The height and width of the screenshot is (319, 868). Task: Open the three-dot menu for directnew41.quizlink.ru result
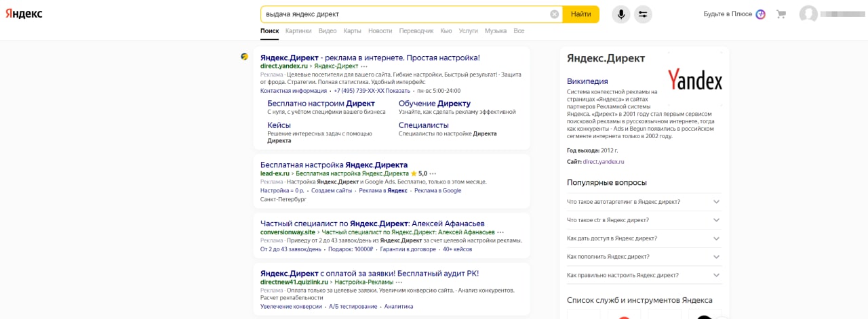399,282
